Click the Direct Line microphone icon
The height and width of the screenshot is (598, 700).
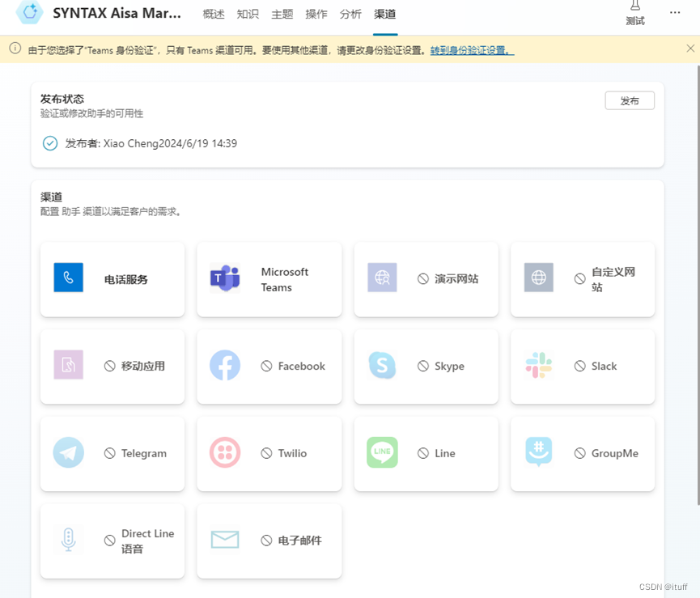[68, 540]
